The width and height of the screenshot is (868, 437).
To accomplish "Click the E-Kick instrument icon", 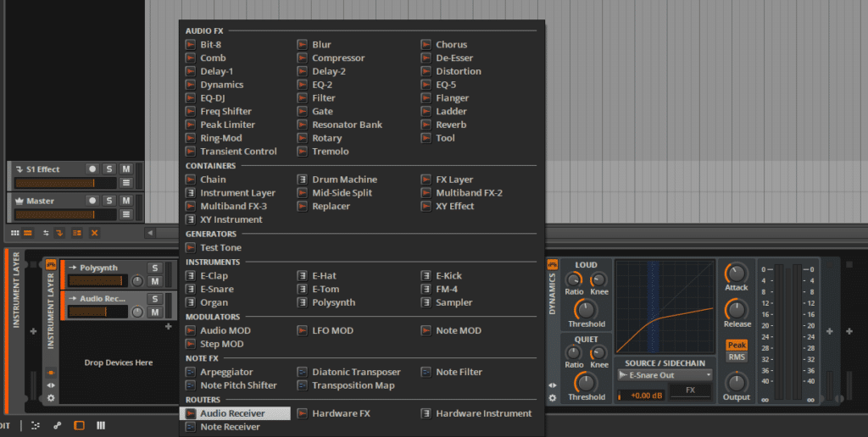I will (426, 275).
